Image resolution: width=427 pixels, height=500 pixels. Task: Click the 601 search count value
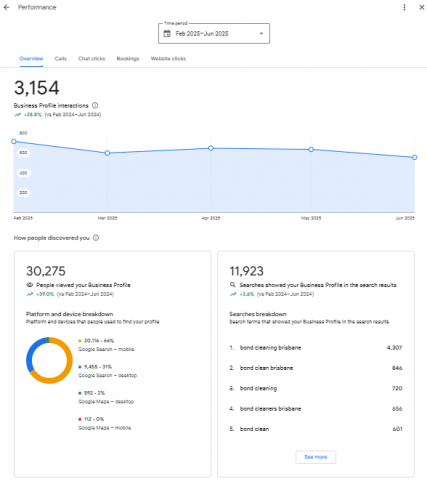pyautogui.click(x=397, y=429)
